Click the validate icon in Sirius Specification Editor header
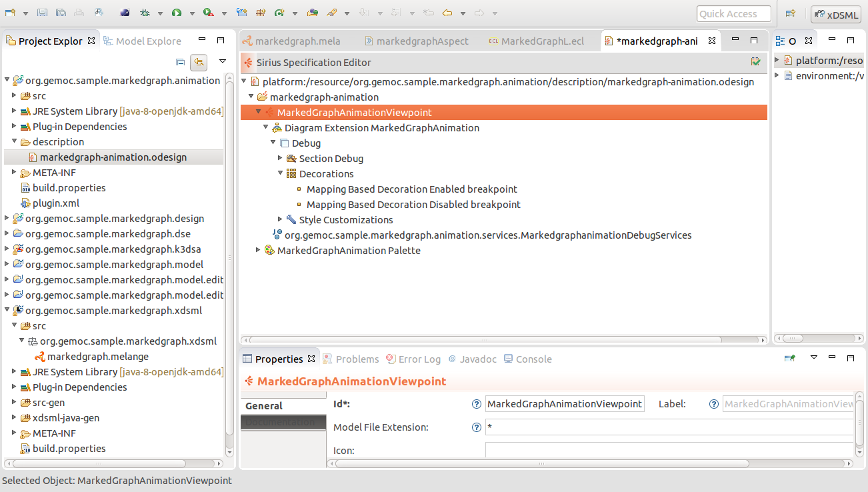The width and height of the screenshot is (868, 492). [755, 62]
